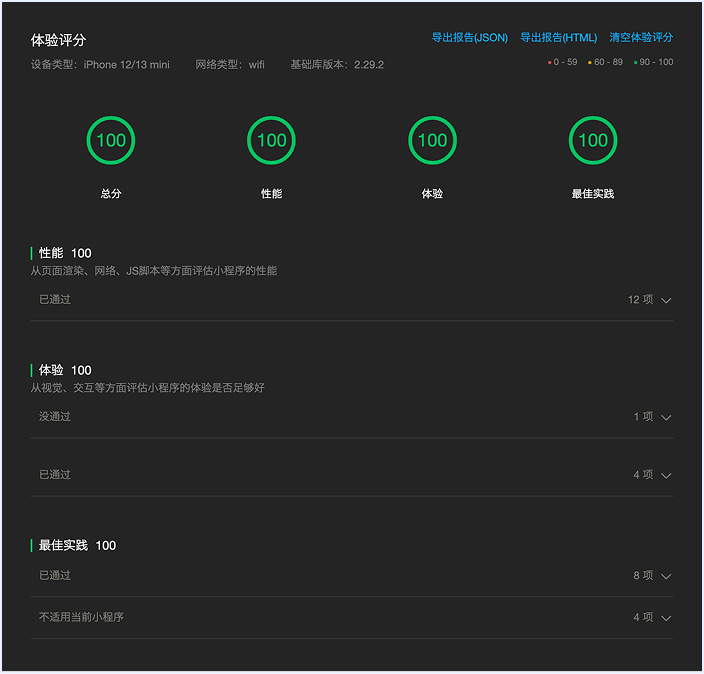Image resolution: width=704 pixels, height=674 pixels.
Task: Click the 导出报告(JSON) link
Action: click(x=469, y=38)
